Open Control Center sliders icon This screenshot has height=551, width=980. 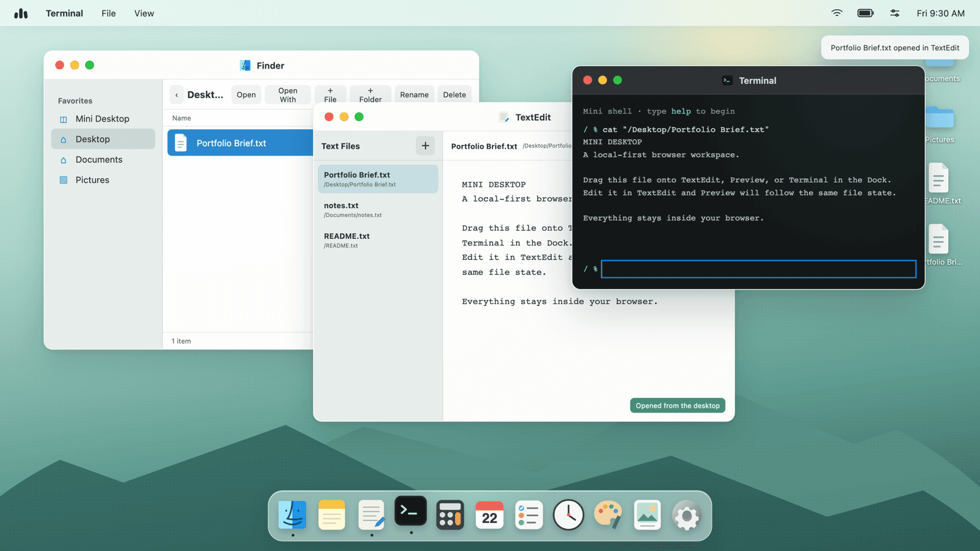895,13
